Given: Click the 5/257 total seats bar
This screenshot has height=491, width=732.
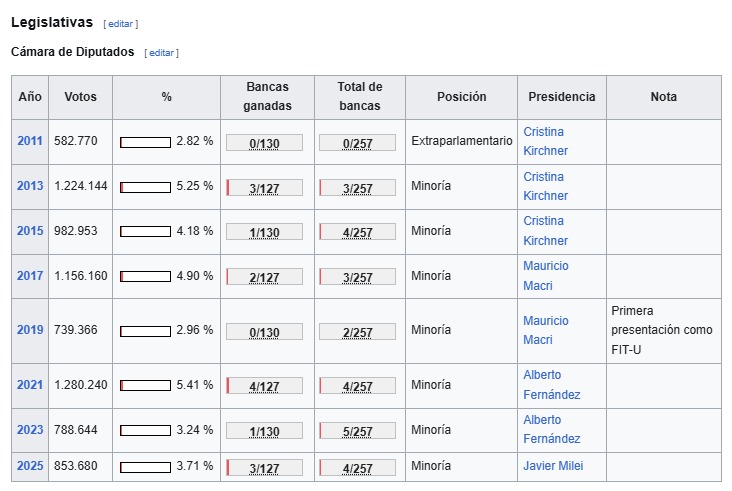Looking at the screenshot, I should tap(357, 432).
